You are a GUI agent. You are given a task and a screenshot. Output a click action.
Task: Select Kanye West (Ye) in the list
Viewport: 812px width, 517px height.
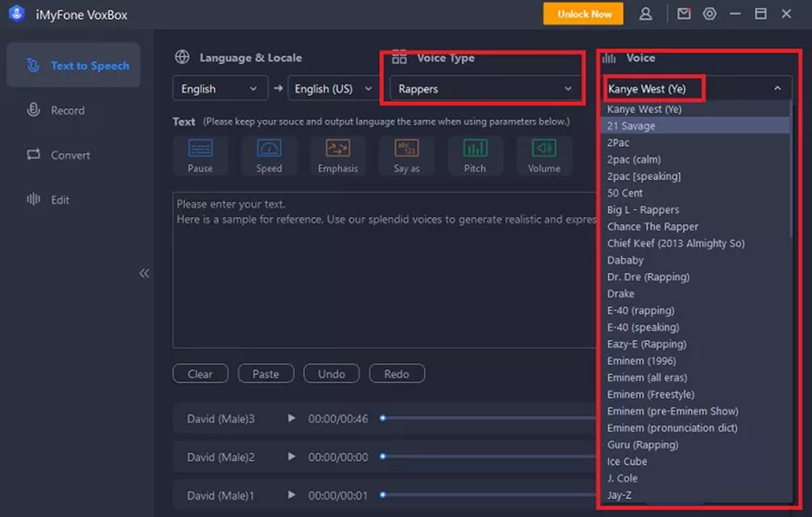click(x=695, y=109)
